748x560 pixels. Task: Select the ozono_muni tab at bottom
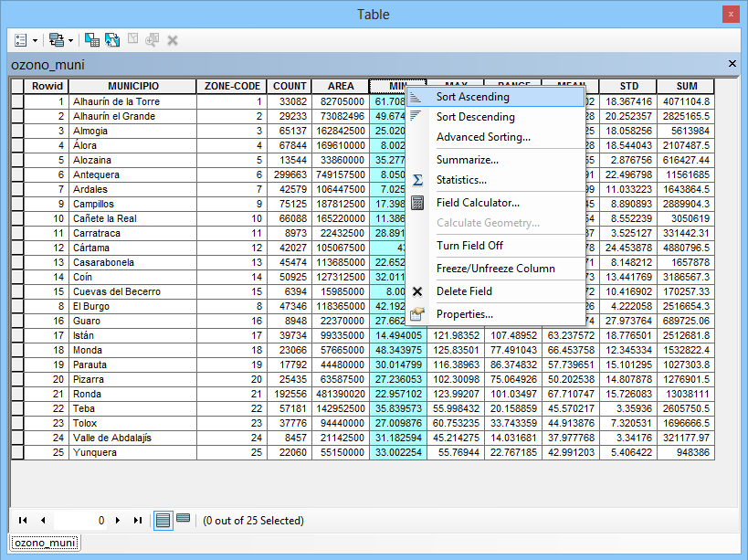click(44, 543)
